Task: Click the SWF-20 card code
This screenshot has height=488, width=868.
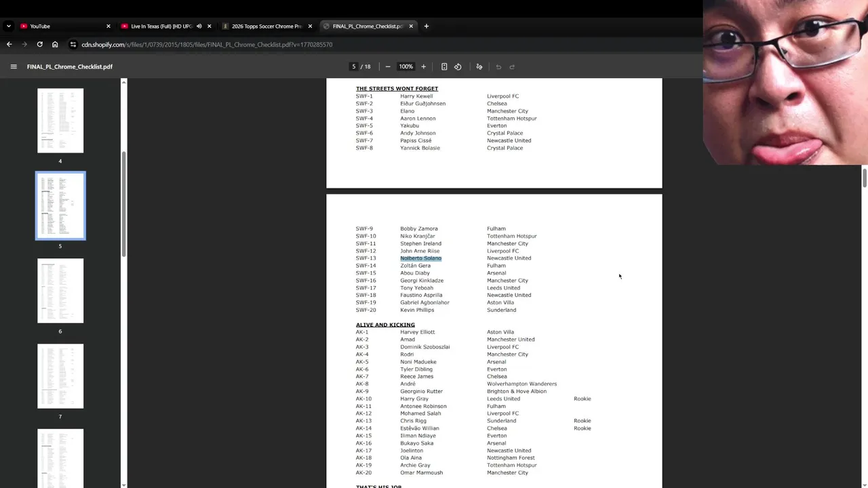Action: pyautogui.click(x=366, y=310)
